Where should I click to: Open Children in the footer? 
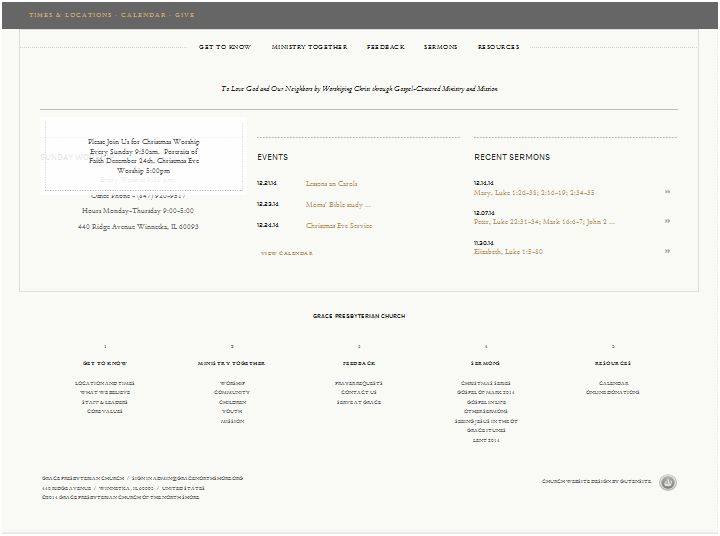[x=232, y=402]
